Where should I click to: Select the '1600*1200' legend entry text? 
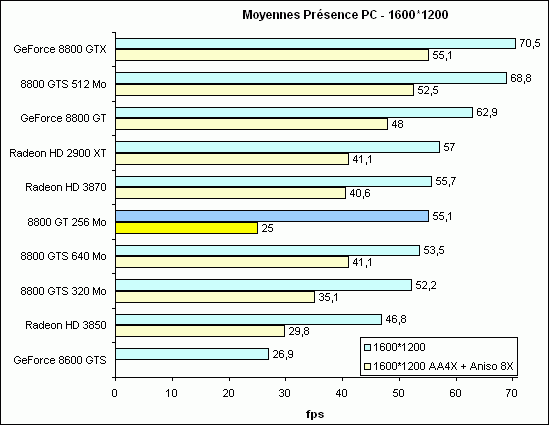399,347
